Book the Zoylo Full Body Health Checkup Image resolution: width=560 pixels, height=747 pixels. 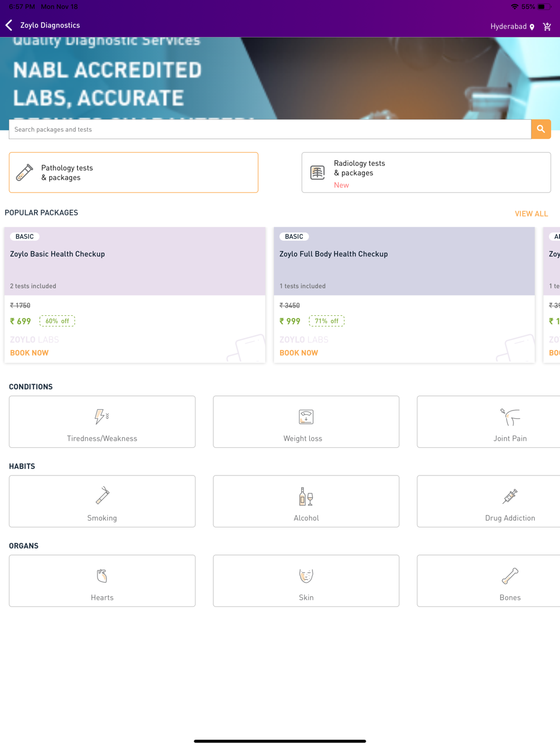pyautogui.click(x=298, y=353)
